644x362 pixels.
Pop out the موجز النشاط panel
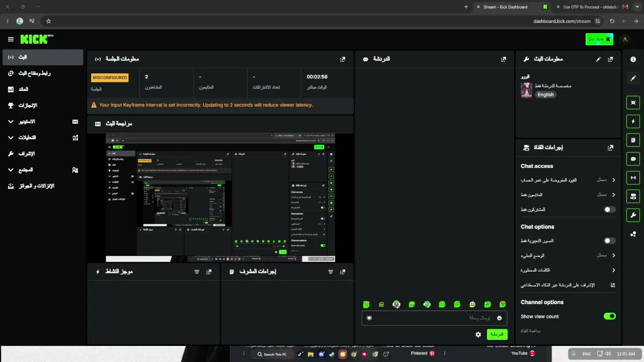pos(209,271)
